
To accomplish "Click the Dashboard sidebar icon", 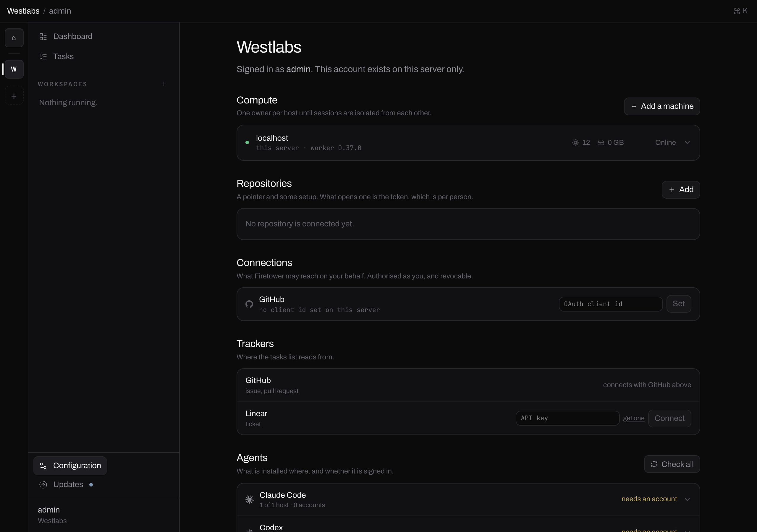I will pos(43,37).
